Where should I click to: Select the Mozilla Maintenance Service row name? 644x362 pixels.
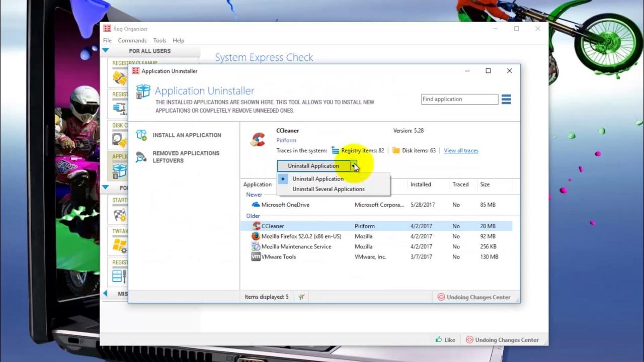(x=296, y=246)
